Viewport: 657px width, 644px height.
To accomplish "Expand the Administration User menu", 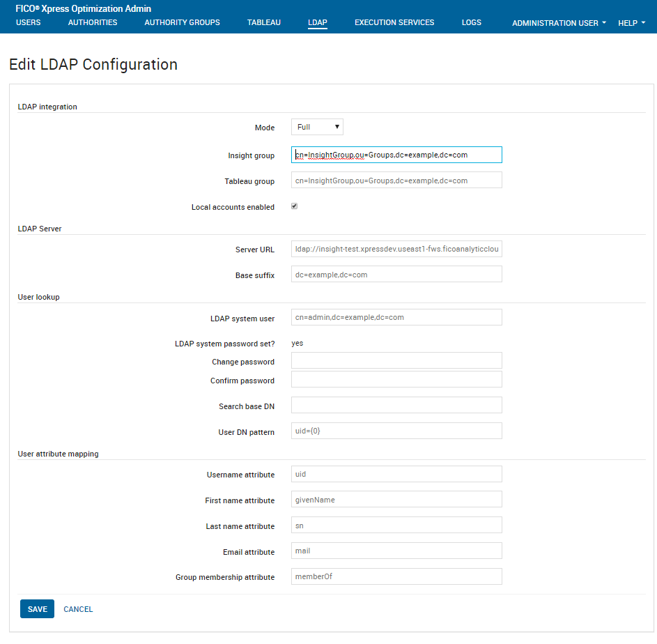I will [558, 23].
